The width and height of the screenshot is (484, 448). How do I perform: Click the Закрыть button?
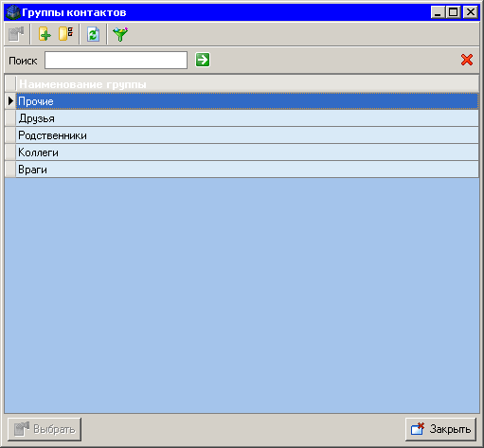(440, 429)
